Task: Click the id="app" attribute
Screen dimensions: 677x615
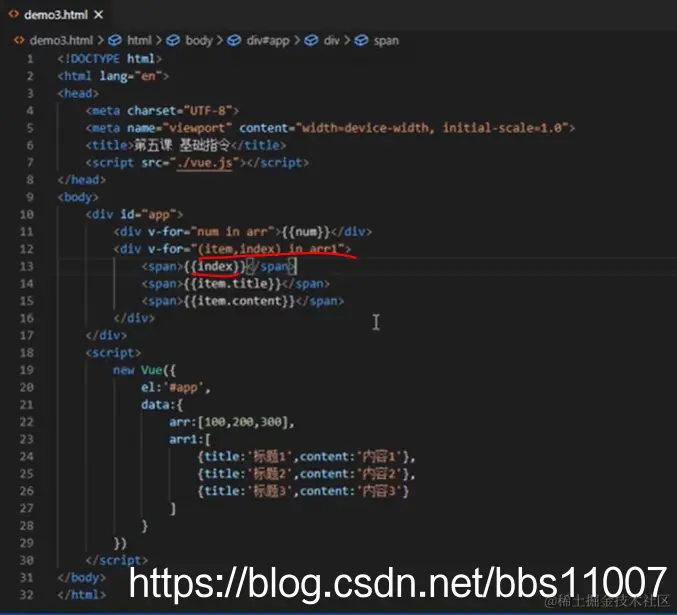Action: pos(148,215)
